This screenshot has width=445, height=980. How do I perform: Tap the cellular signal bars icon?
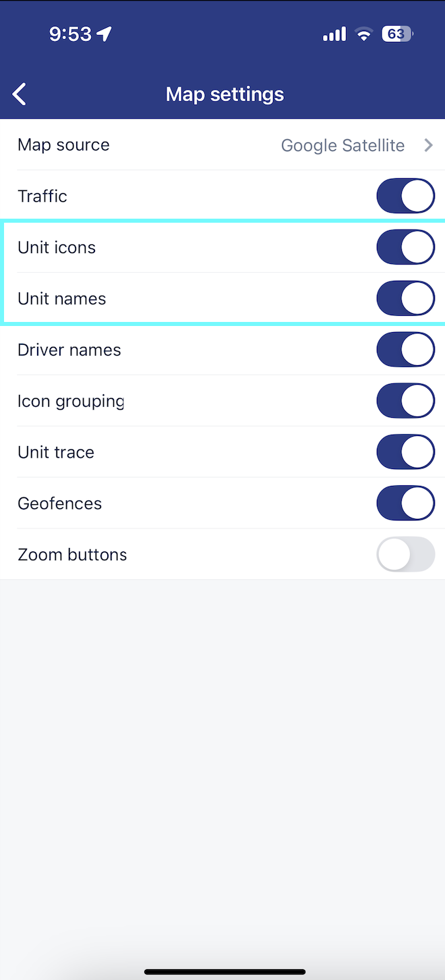(334, 34)
